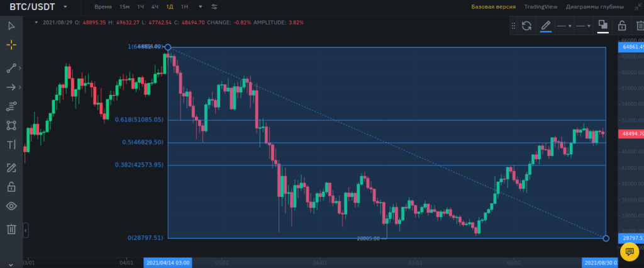Select the 15м timeframe
The height and width of the screenshot is (268, 644).
click(125, 7)
